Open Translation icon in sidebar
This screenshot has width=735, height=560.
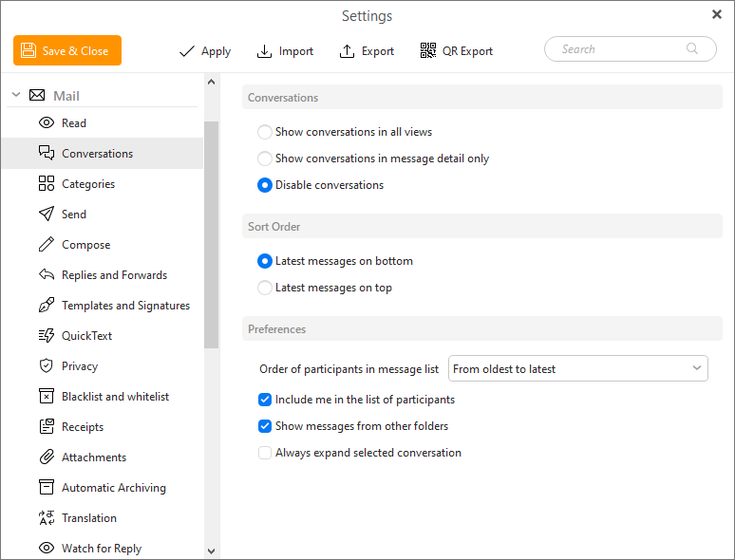46,518
